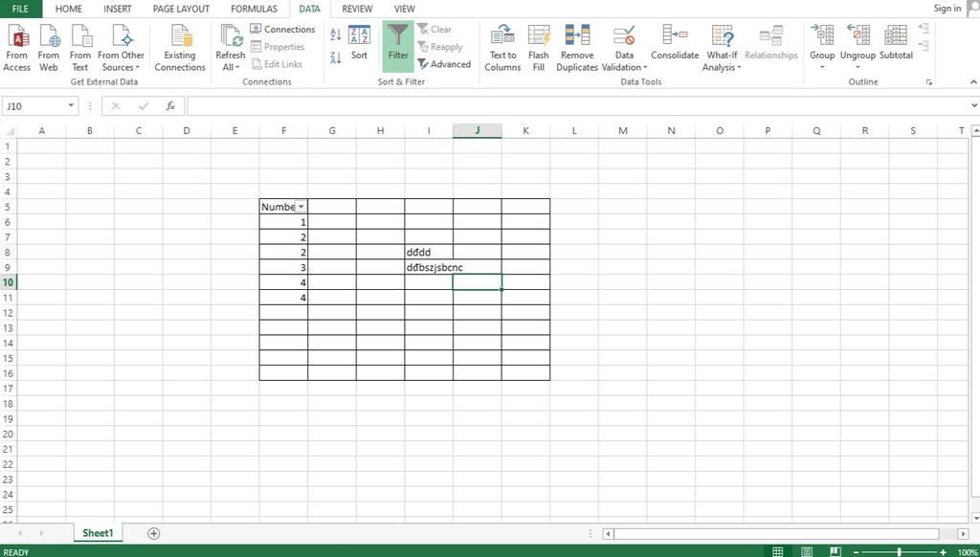The height and width of the screenshot is (557, 980).
Task: Click Sign in link
Action: [x=947, y=8]
